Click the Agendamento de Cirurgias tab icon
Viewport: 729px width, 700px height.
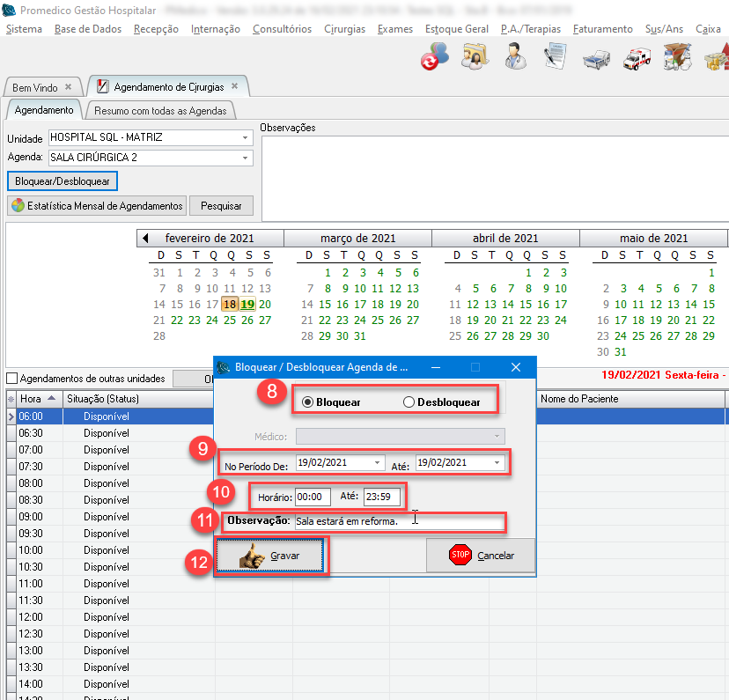(103, 86)
